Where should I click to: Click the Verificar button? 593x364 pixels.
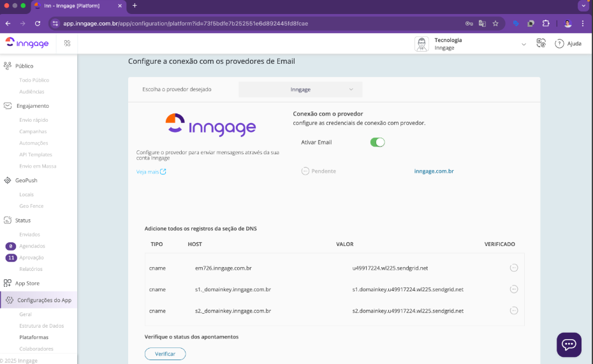tap(165, 354)
